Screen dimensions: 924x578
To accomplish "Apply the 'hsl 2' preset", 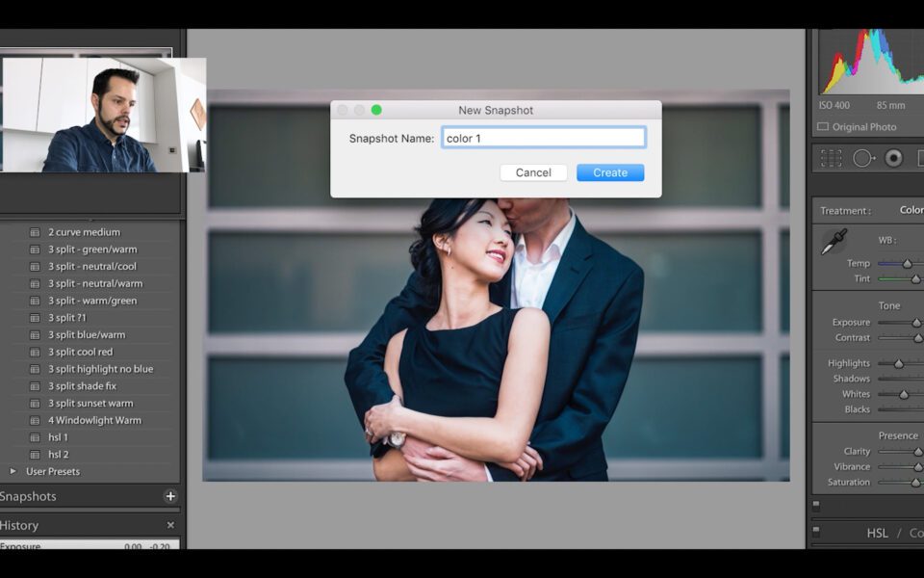I will click(x=59, y=455).
